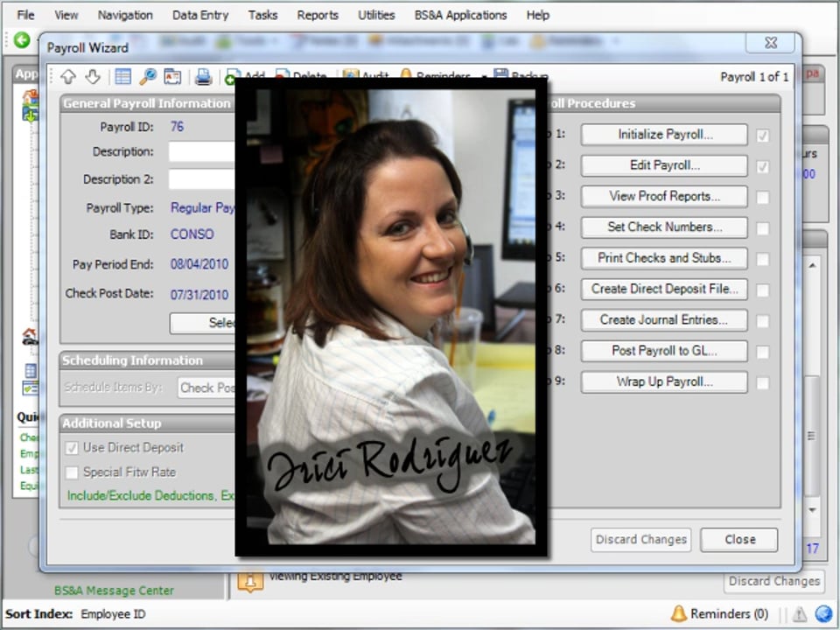840x630 pixels.
Task: Check the Post Payroll to GL box
Action: pyautogui.click(x=763, y=352)
